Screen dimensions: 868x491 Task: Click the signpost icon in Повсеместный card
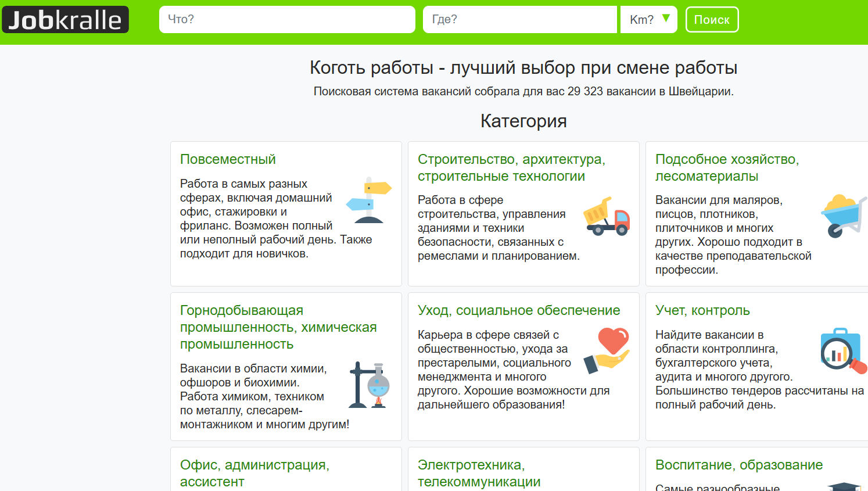tap(369, 200)
